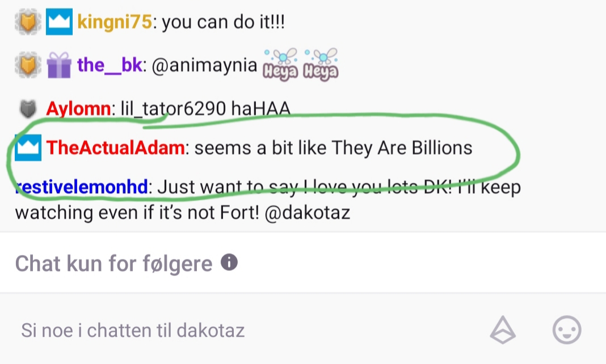
Task: Open the emote picker smiley
Action: (x=567, y=330)
